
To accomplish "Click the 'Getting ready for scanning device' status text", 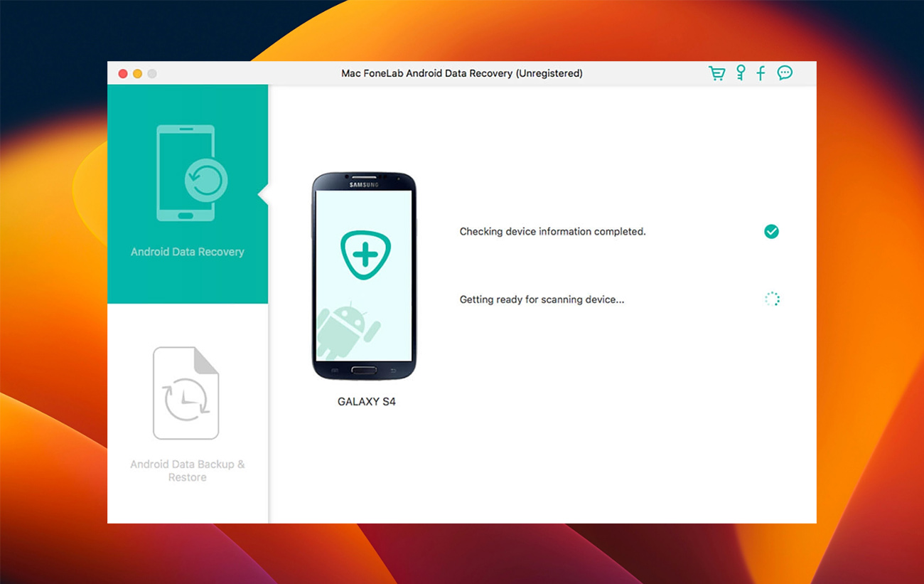I will click(x=542, y=299).
